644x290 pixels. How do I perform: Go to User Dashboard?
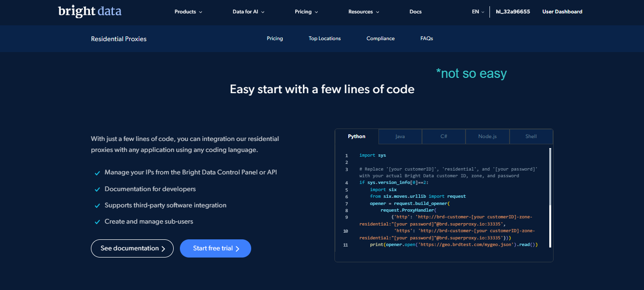click(x=562, y=12)
